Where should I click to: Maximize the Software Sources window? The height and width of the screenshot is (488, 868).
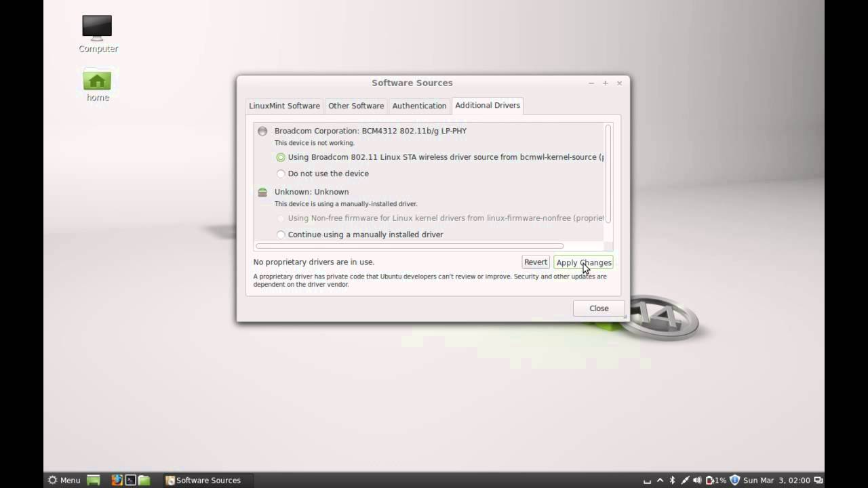(x=606, y=83)
